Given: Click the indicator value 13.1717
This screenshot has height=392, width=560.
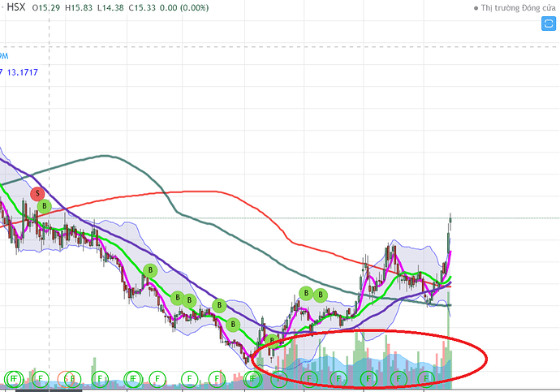Looking at the screenshot, I should (x=23, y=72).
